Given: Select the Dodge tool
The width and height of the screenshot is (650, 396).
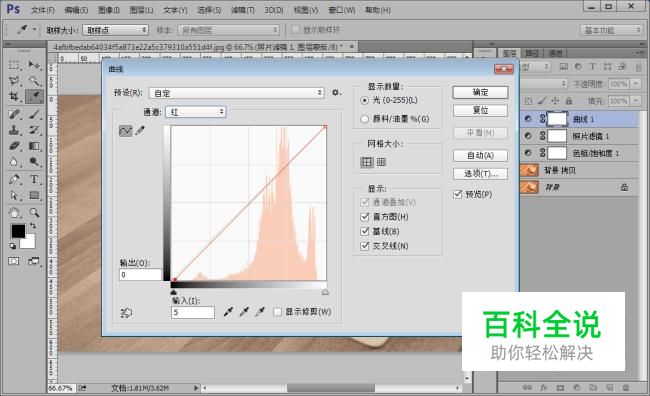Looking at the screenshot, I should [34, 162].
